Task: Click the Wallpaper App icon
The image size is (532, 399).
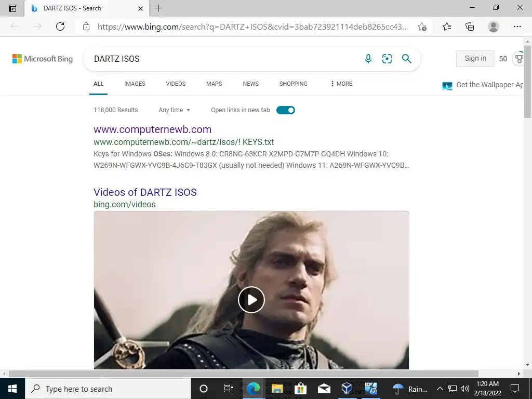Action: click(447, 86)
